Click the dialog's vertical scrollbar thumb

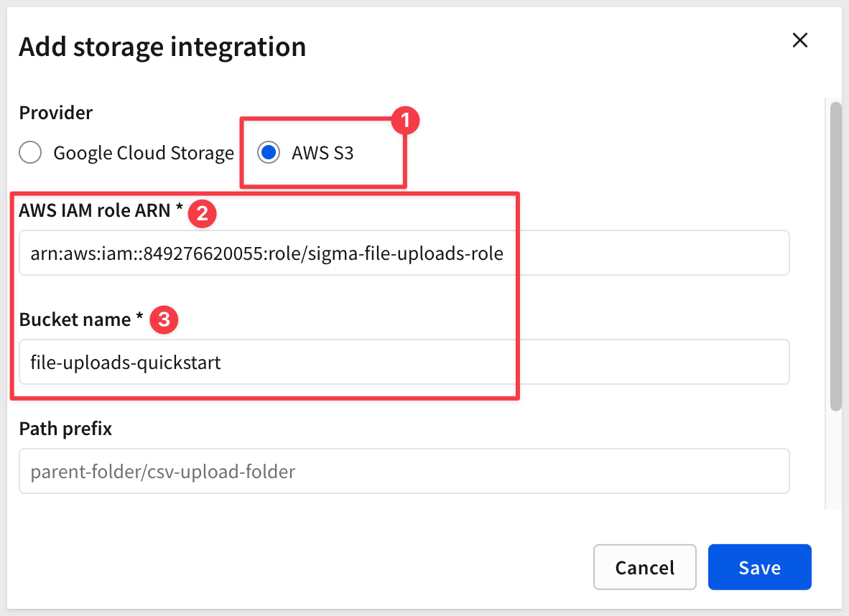835,255
